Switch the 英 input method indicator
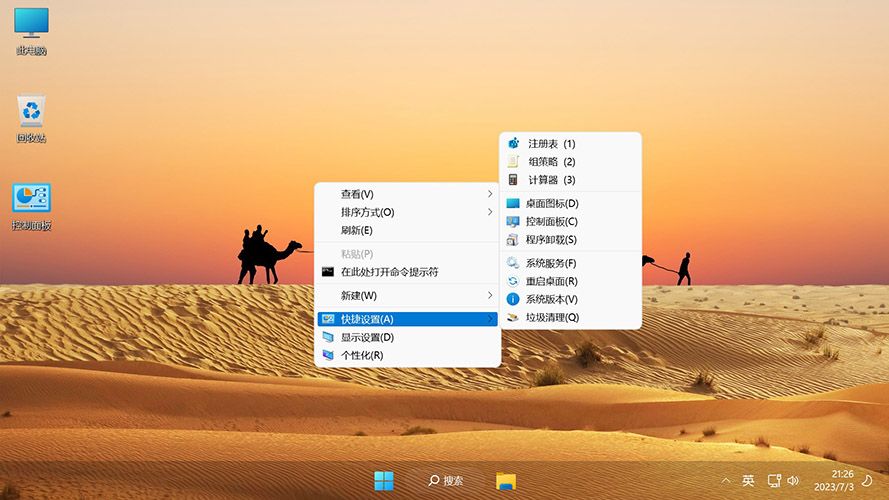889x500 pixels. click(748, 481)
